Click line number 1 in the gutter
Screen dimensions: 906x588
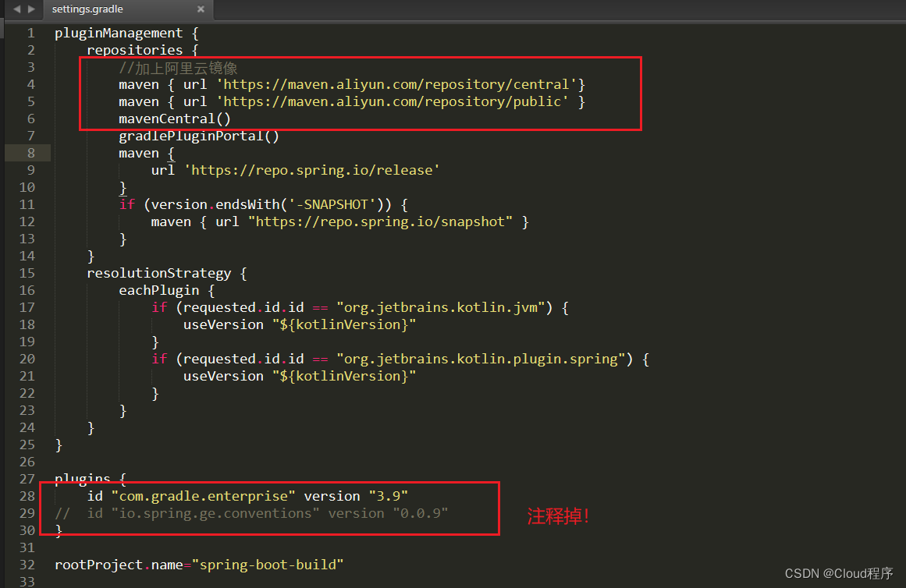coord(30,33)
